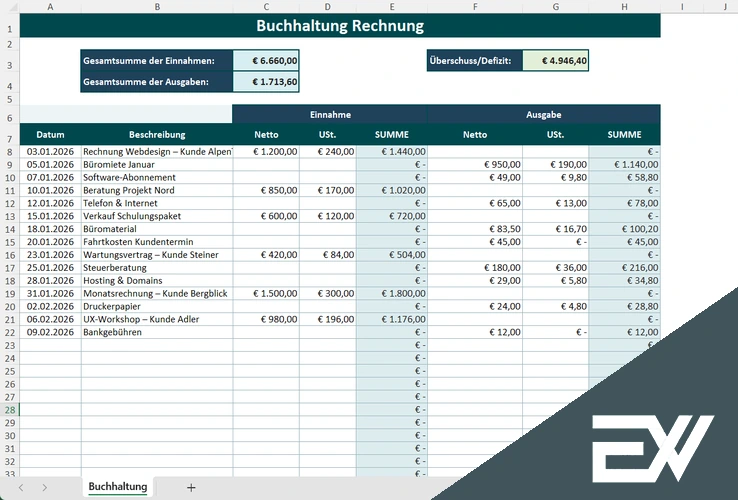Select Verkauf Schulungspaket cell
The height and width of the screenshot is (500, 738).
click(x=157, y=216)
